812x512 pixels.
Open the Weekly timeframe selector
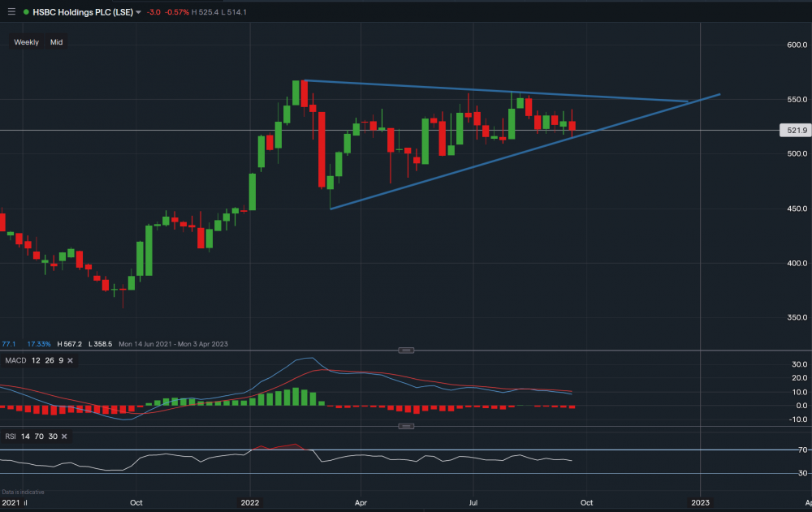[x=26, y=42]
